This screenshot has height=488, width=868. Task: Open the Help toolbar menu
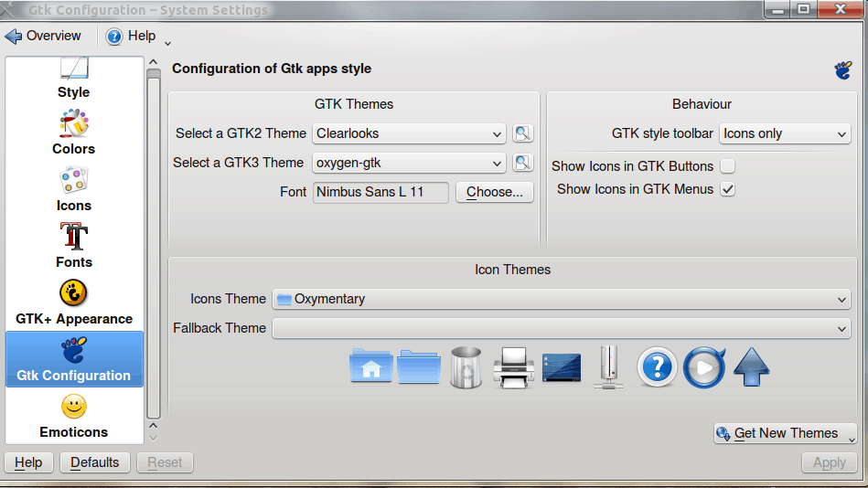click(131, 36)
